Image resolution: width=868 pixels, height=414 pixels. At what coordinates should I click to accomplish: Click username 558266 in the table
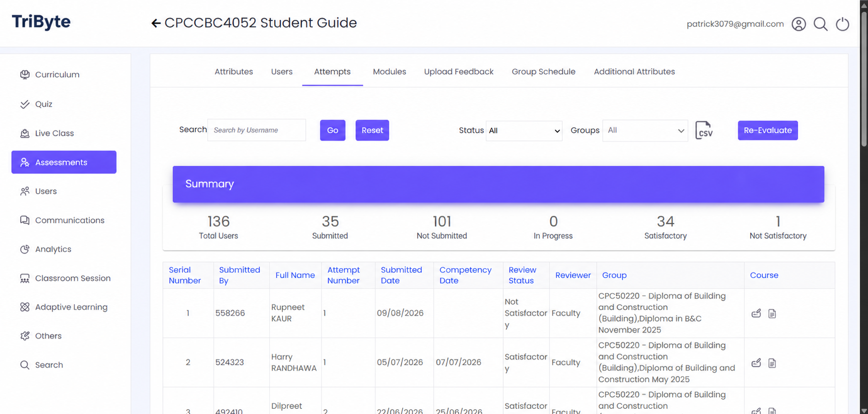pyautogui.click(x=230, y=313)
